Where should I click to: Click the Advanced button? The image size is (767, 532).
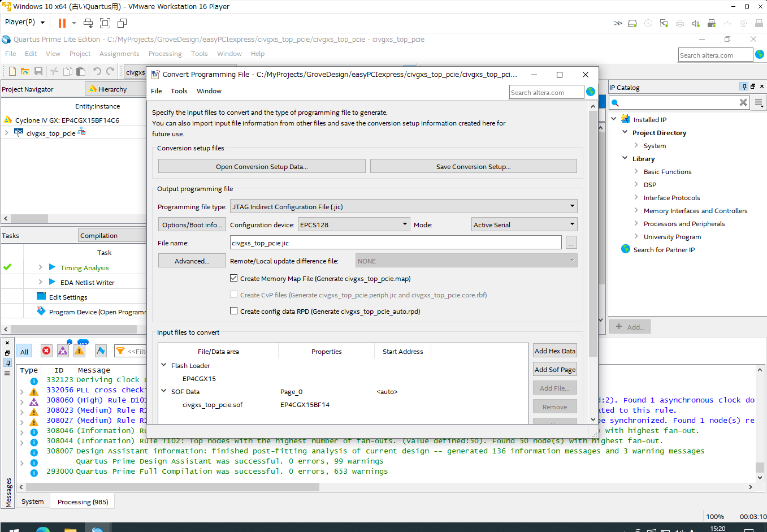192,261
